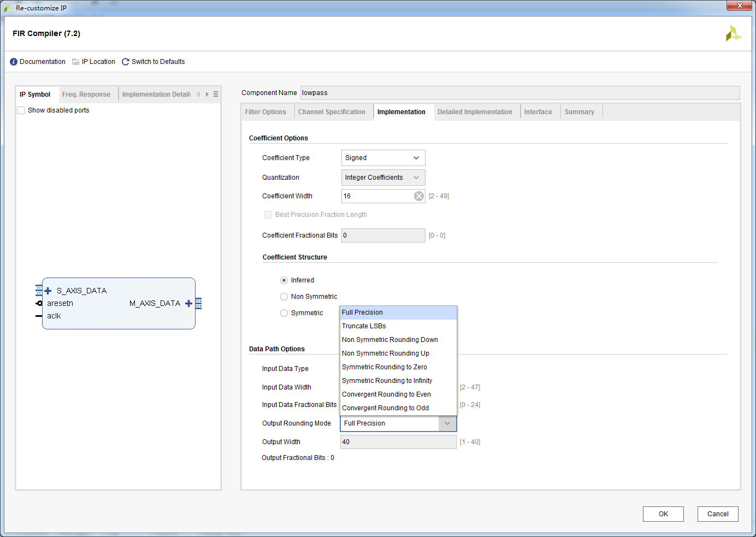This screenshot has width=756, height=537.
Task: Open the Implementation Details tab in left panel
Action: click(156, 95)
